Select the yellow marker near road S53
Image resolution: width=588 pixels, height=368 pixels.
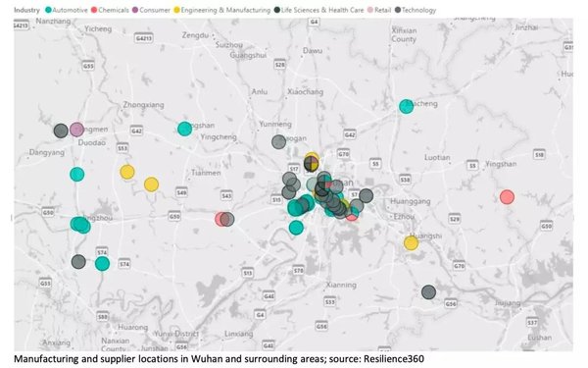pyautogui.click(x=127, y=172)
